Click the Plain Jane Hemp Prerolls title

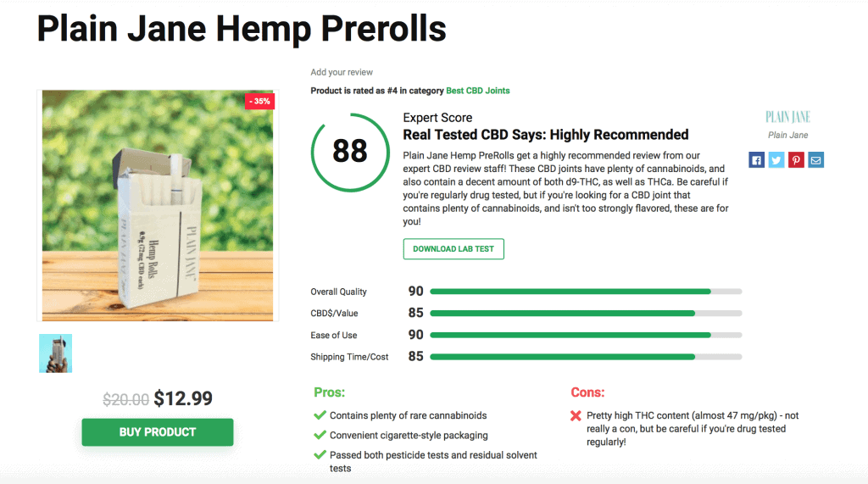pyautogui.click(x=242, y=29)
